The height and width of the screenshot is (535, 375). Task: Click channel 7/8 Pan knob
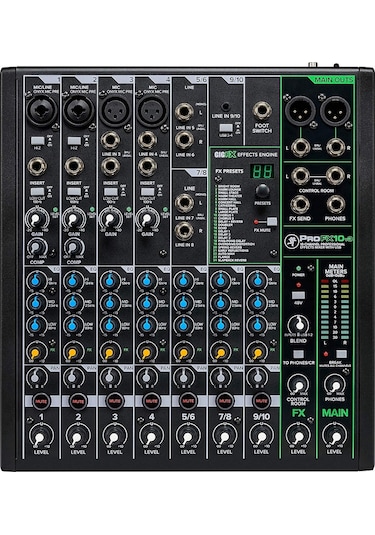tap(220, 377)
